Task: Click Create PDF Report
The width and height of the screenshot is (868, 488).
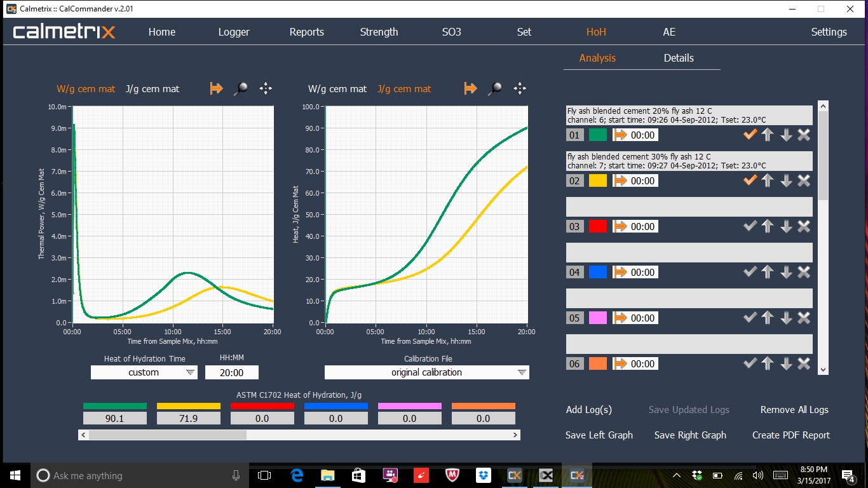Action: click(790, 435)
